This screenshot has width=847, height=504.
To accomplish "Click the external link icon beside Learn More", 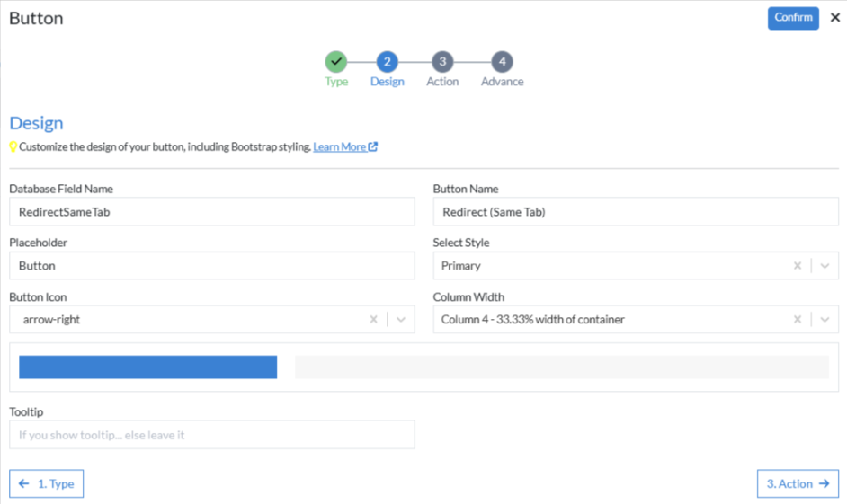I will (x=373, y=146).
